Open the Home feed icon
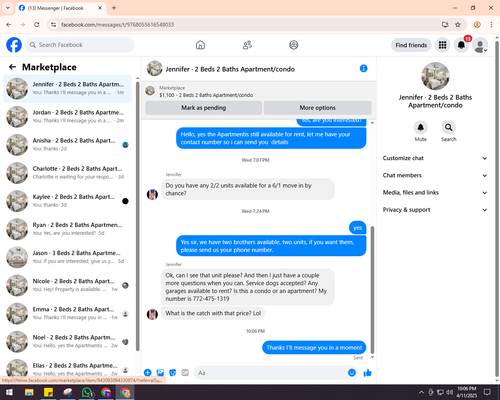Image resolution: width=500 pixels, height=400 pixels. pos(200,45)
